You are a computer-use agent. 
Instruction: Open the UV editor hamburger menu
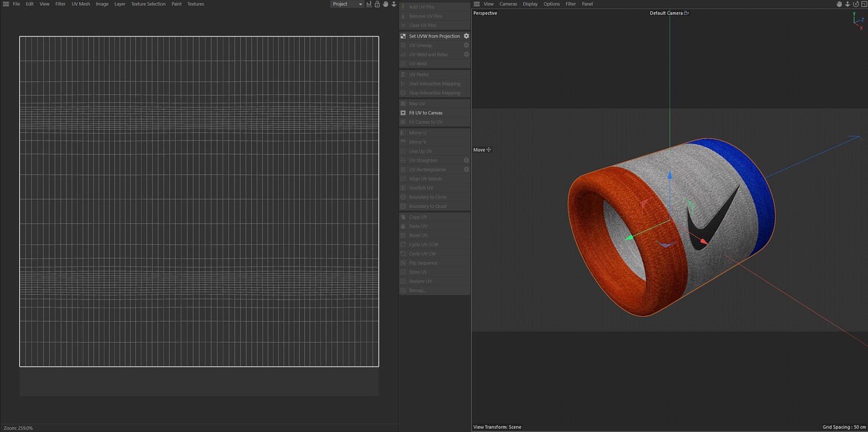click(6, 4)
